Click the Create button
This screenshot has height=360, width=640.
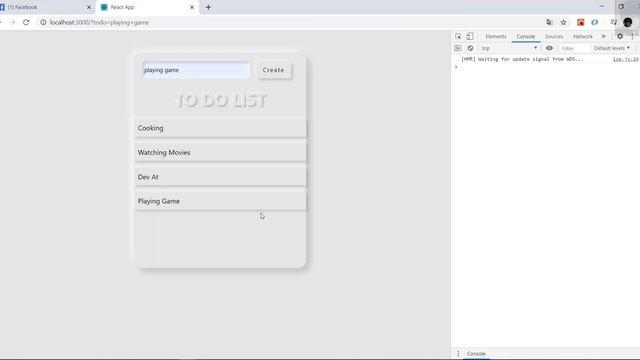(273, 70)
